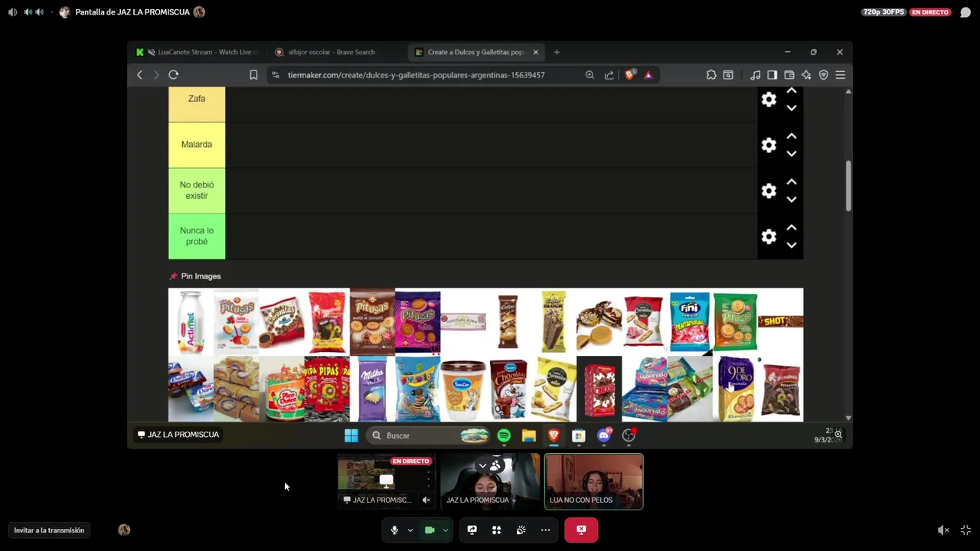The image size is (980, 551).
Task: Open browser hamburger menu
Action: click(x=841, y=75)
